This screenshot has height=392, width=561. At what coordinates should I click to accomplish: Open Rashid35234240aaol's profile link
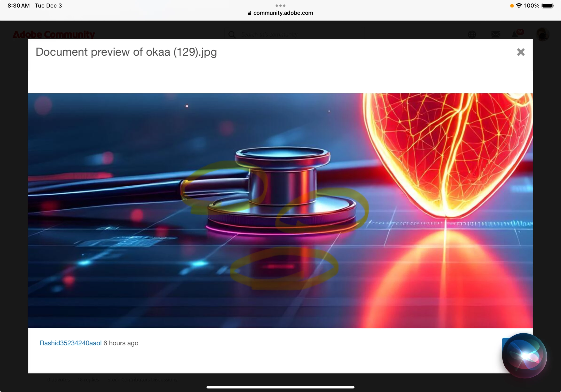tap(71, 343)
